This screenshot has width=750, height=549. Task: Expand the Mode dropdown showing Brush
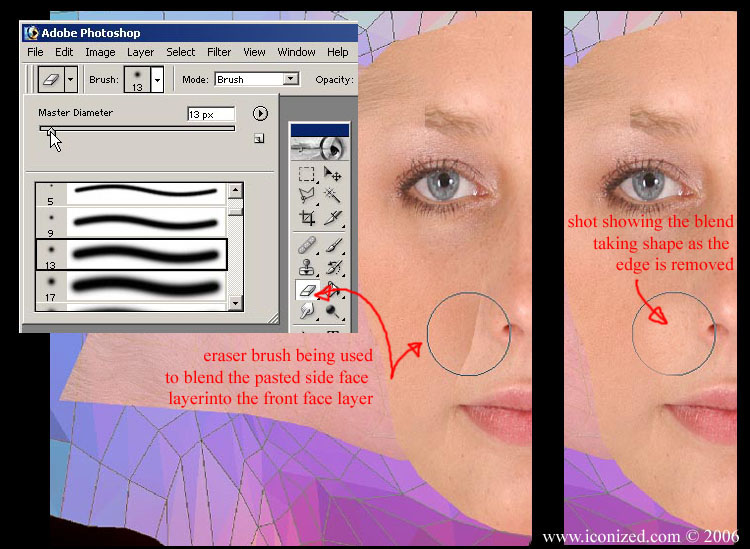pos(291,79)
